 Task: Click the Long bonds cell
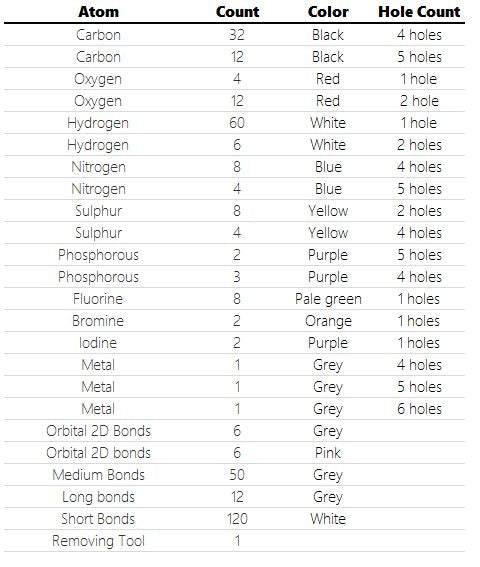point(98,497)
